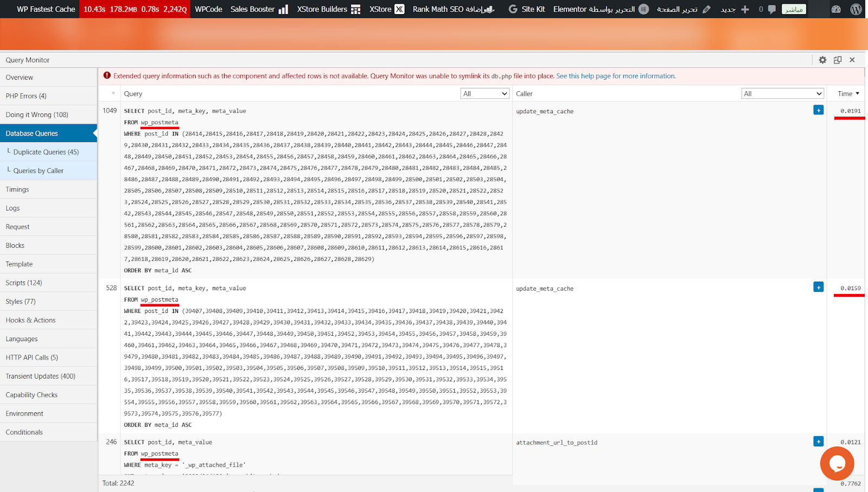Image resolution: width=868 pixels, height=492 pixels.
Task: Select Duplicate Queries (45) panel
Action: pos(46,152)
